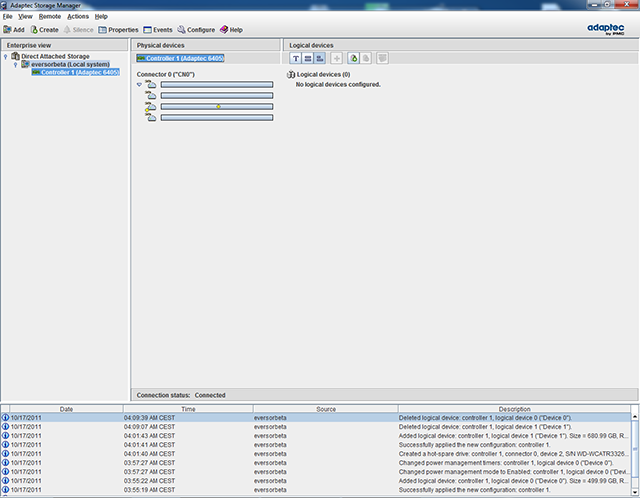Select the fourth disk drive icon

click(151, 117)
